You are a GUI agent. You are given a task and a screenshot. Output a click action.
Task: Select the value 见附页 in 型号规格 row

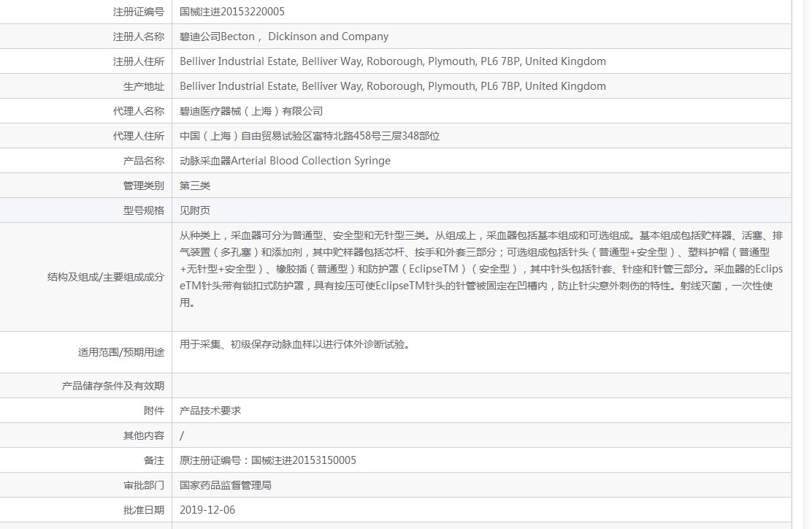click(x=195, y=210)
